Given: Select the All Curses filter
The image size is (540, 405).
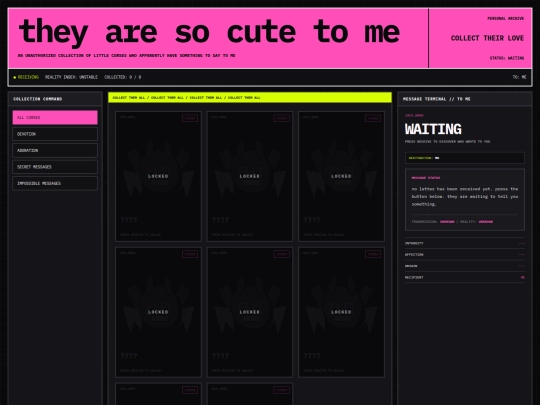Looking at the screenshot, I should coord(55,117).
